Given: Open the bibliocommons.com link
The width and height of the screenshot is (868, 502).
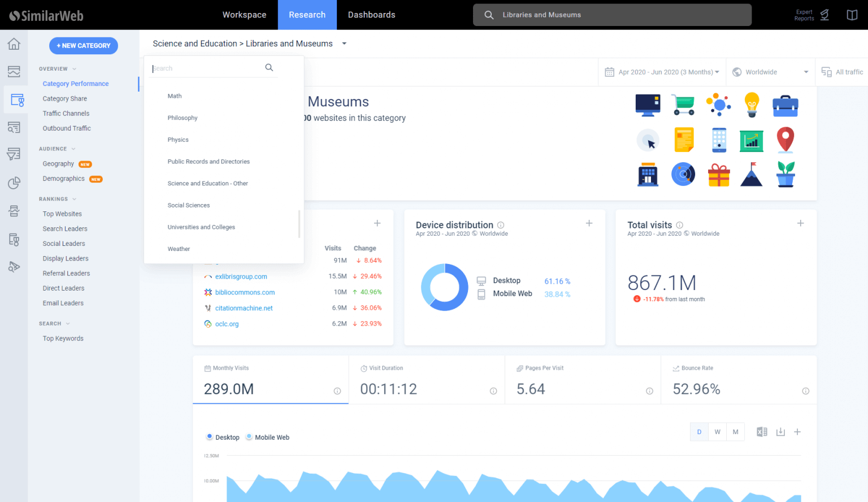Looking at the screenshot, I should coord(245,292).
